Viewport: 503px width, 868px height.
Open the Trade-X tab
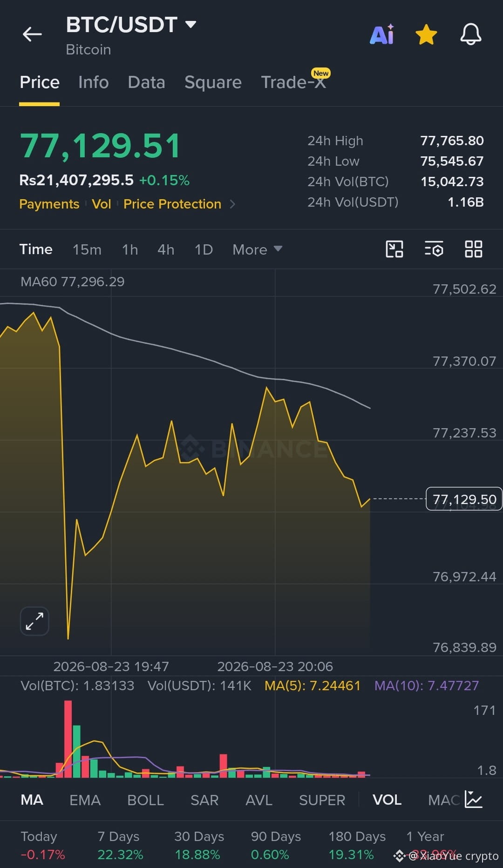(x=293, y=82)
